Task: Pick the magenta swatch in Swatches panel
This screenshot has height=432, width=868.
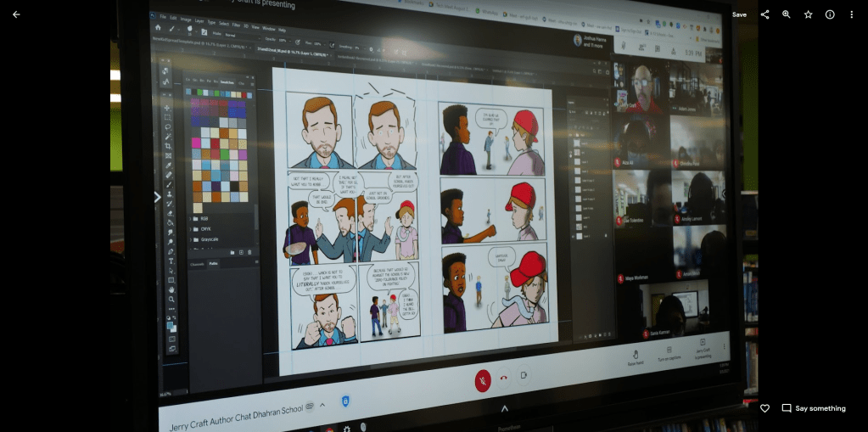Action: (x=196, y=143)
